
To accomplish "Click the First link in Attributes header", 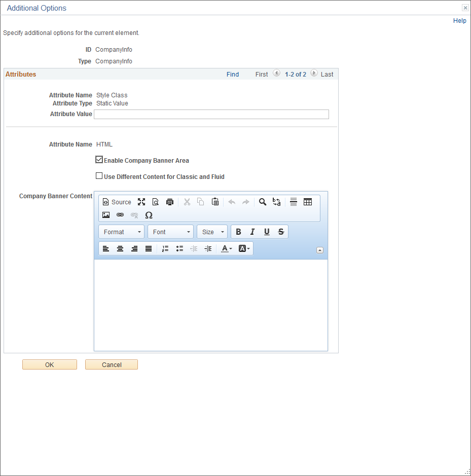I will pyautogui.click(x=262, y=75).
